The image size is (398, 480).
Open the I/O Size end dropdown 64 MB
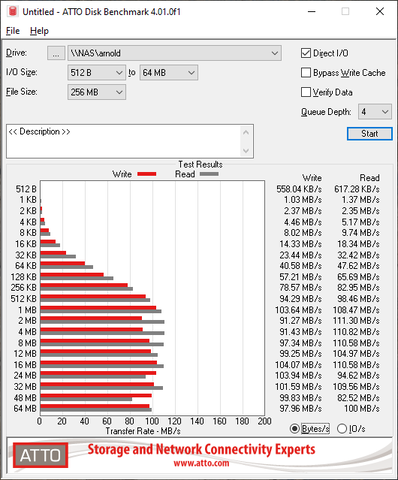point(169,73)
